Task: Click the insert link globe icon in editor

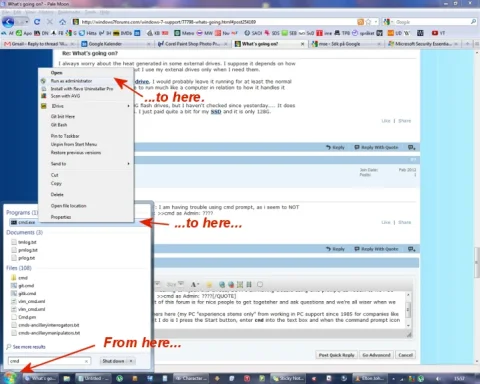Action: (222, 284)
